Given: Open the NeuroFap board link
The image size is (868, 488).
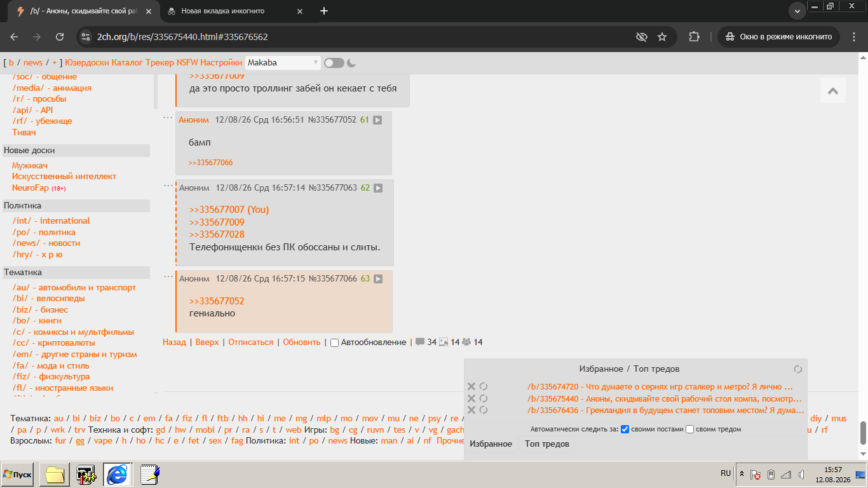Looking at the screenshot, I should (31, 187).
